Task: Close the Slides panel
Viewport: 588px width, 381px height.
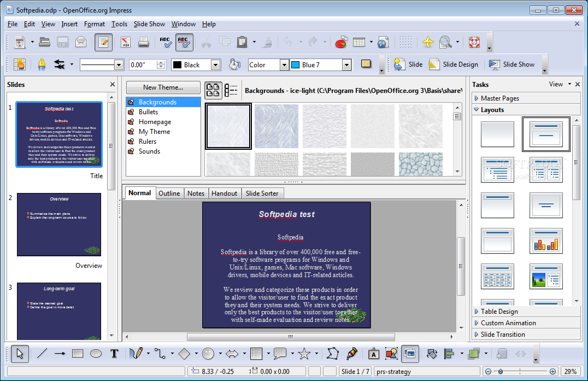Action: pyautogui.click(x=113, y=84)
